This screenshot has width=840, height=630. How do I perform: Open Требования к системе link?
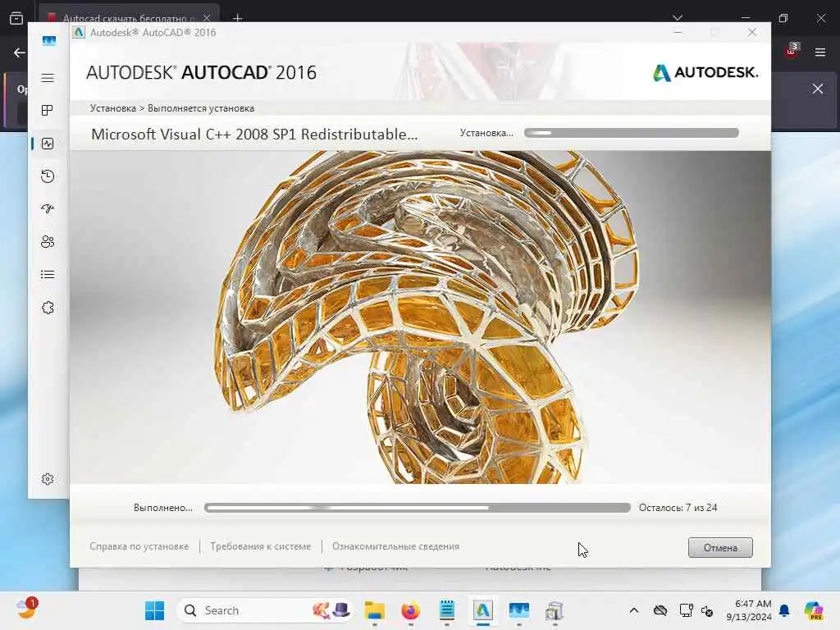[x=260, y=546]
